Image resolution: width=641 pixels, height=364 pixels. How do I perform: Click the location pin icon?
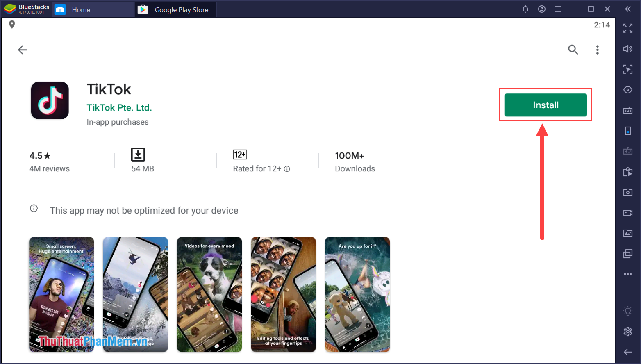(12, 25)
